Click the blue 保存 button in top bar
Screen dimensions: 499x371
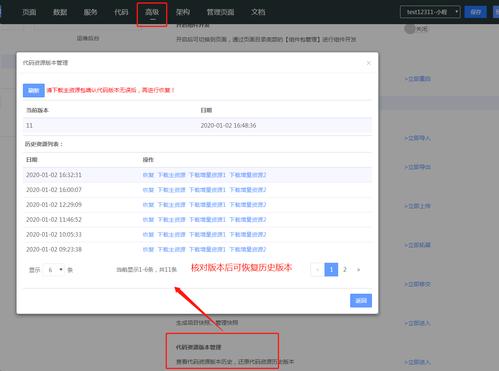coord(475,12)
